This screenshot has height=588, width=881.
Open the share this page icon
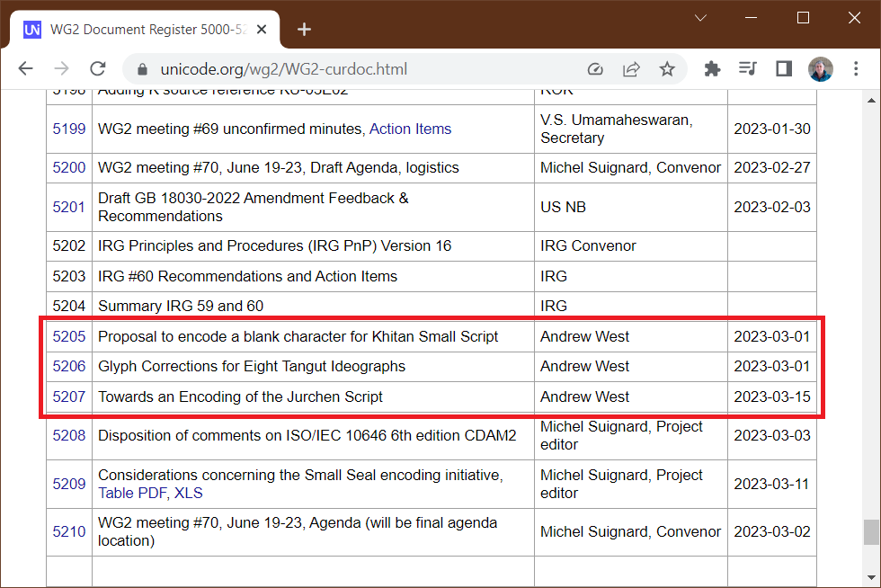coord(631,69)
